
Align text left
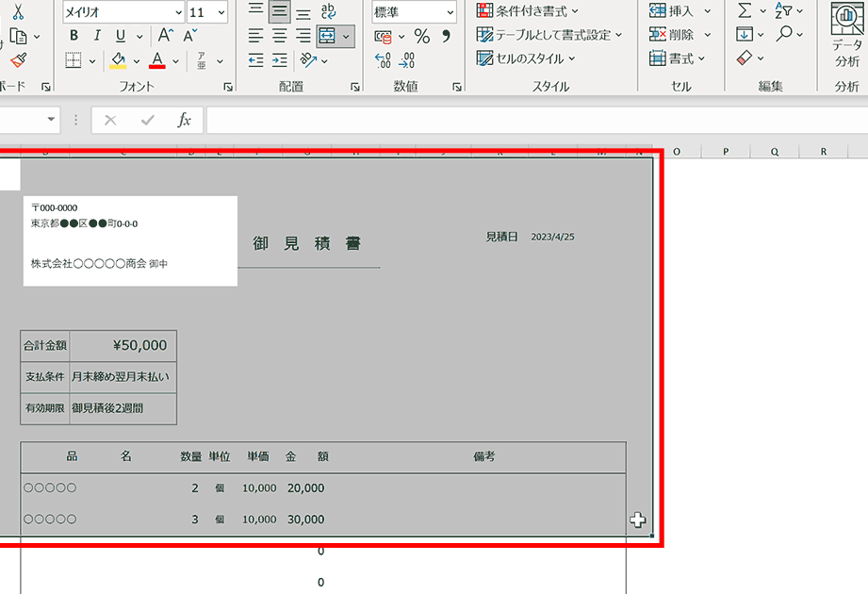point(255,36)
